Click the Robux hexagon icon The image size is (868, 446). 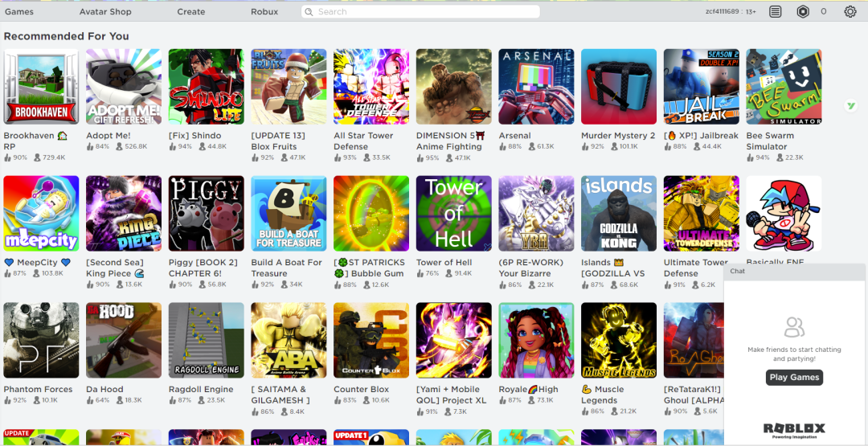(x=803, y=11)
